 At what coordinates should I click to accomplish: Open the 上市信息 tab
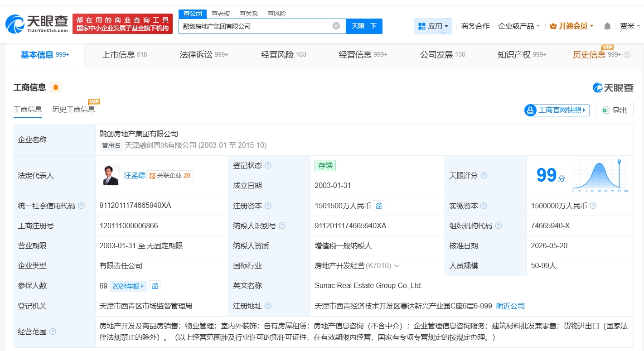(125, 55)
